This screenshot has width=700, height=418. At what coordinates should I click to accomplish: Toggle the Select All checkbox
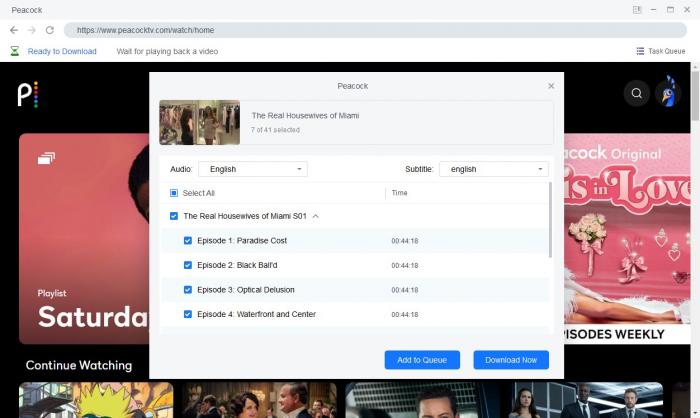(174, 193)
